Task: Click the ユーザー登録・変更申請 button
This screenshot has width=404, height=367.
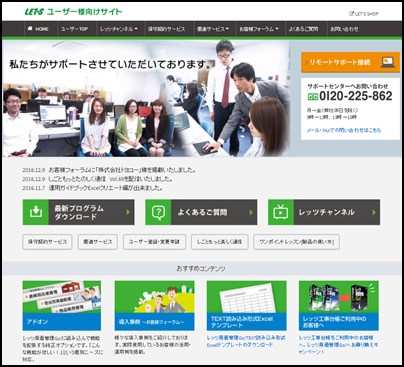Action: (x=154, y=242)
